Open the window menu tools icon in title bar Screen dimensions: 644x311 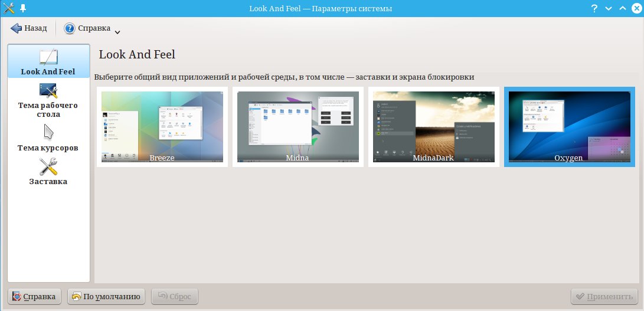coord(9,8)
